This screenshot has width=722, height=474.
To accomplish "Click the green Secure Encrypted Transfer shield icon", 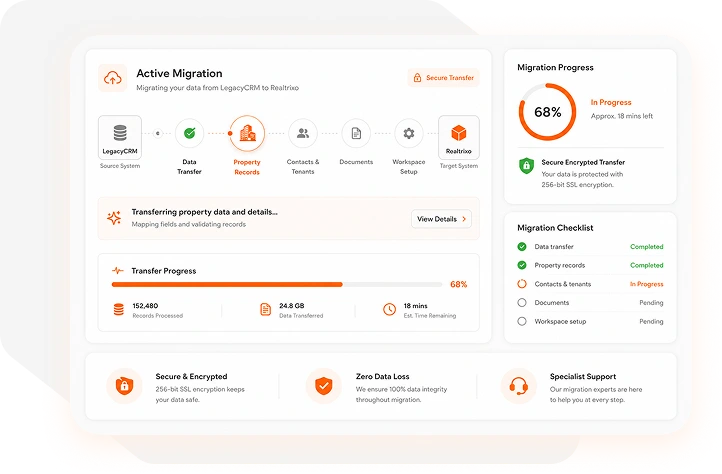I will coord(526,166).
